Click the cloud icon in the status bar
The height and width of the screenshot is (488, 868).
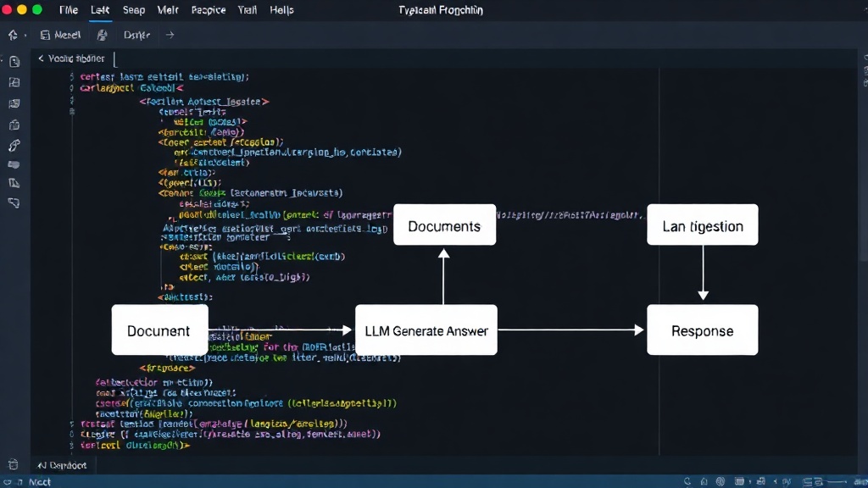(x=7, y=482)
